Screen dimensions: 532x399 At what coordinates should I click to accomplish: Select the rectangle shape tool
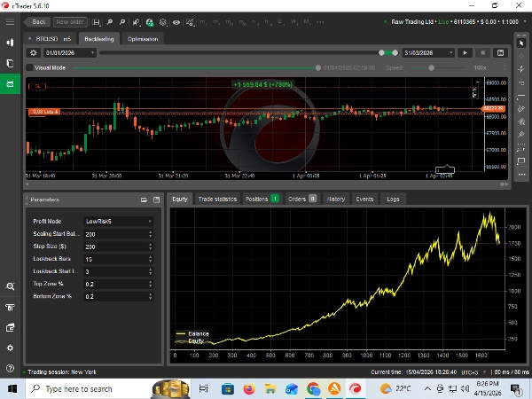pos(521,160)
